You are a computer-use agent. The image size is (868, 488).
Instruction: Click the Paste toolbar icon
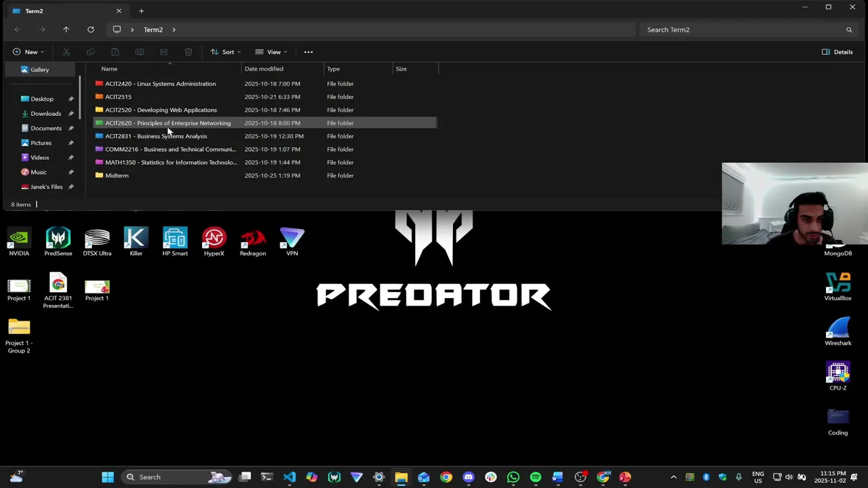point(115,52)
